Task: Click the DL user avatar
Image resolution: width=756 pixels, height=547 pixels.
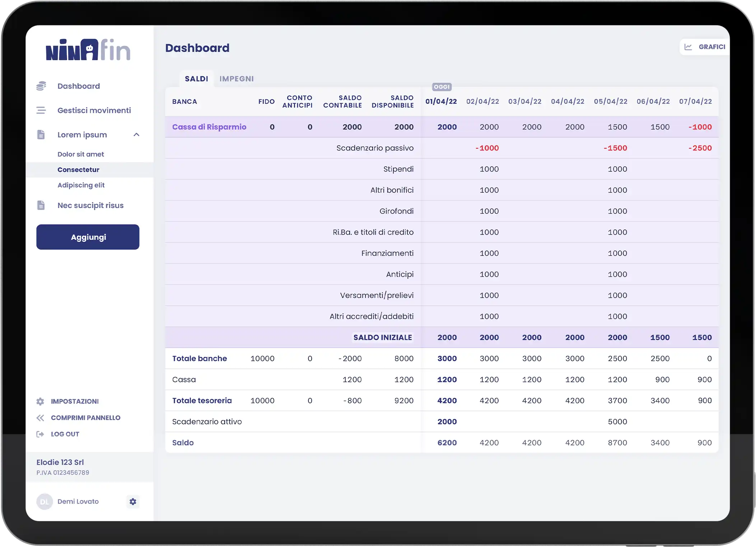Action: tap(45, 501)
